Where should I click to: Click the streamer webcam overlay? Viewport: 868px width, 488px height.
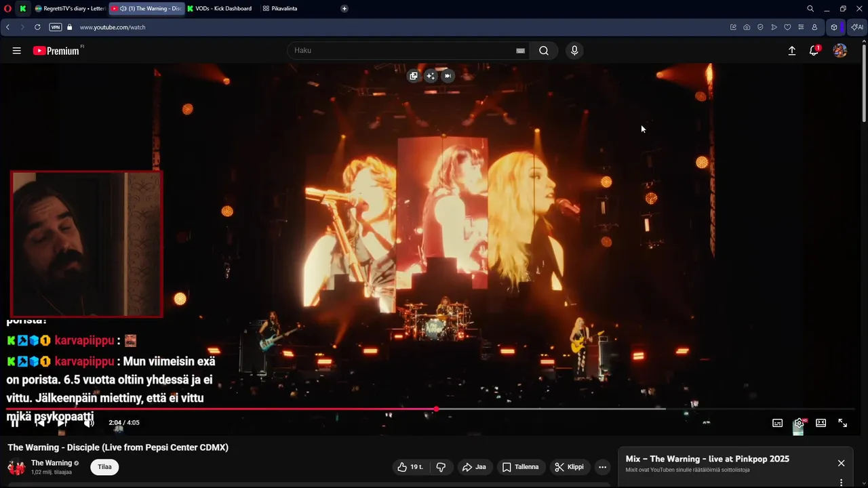coord(87,244)
